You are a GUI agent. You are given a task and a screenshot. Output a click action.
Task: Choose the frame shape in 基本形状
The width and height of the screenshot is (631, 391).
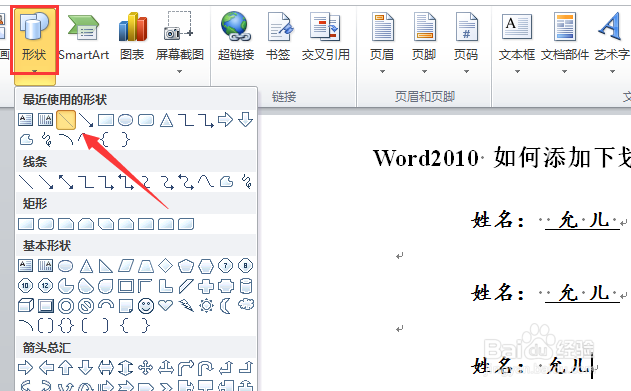click(x=126, y=286)
